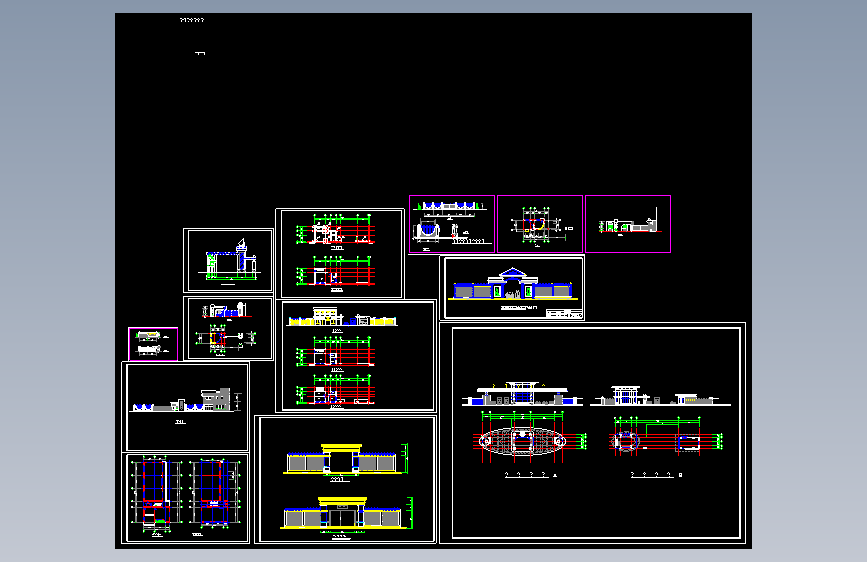Screen dimensions: 867x562
Task: Select third magenta sheet with small elevation
Action: pyautogui.click(x=628, y=224)
